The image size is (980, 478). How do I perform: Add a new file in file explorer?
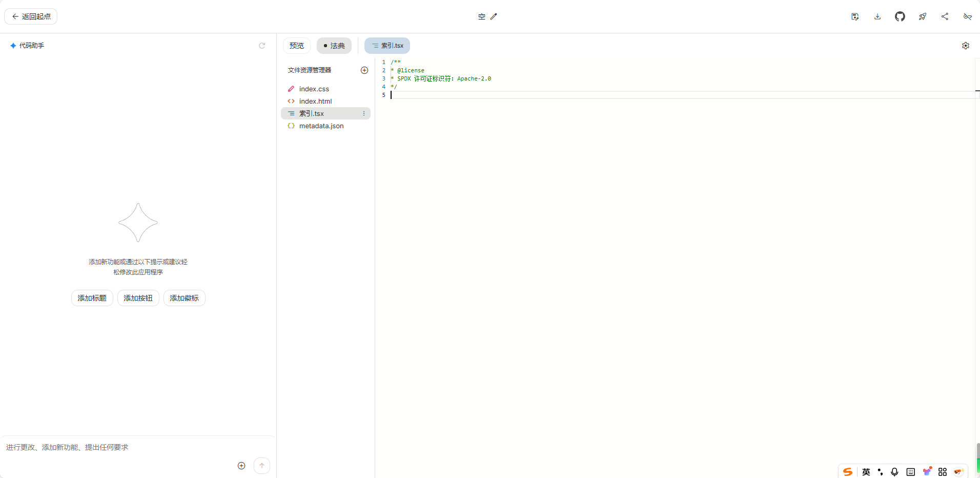[364, 70]
